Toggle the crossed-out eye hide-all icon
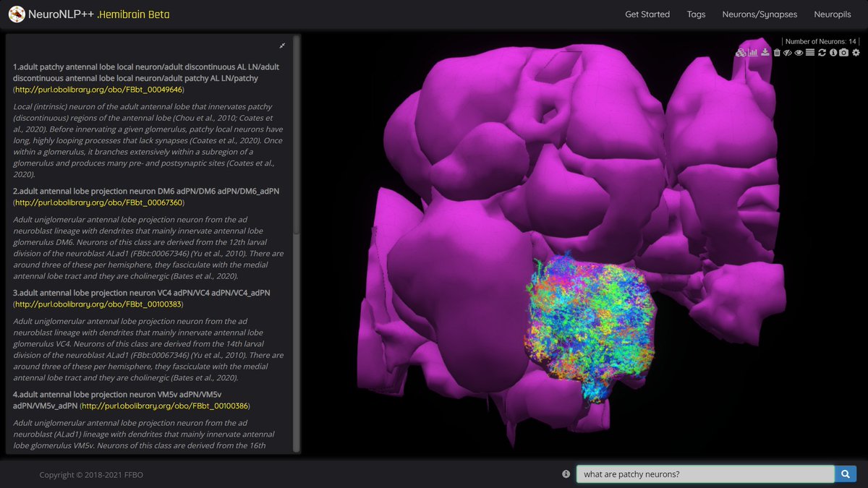The height and width of the screenshot is (488, 868). 788,53
